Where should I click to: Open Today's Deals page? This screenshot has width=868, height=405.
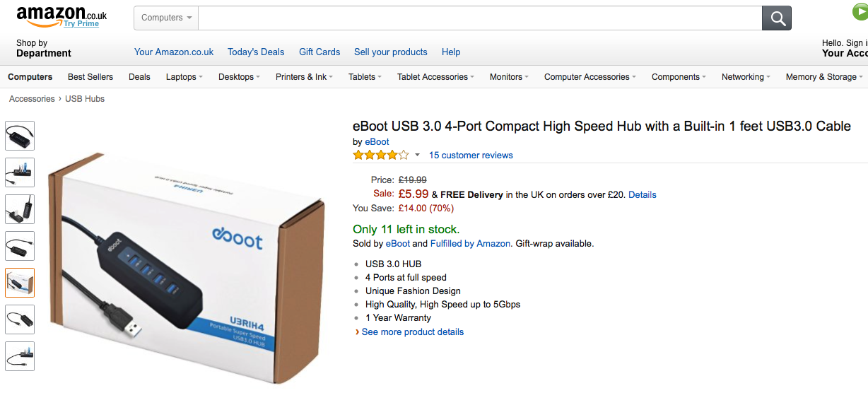256,52
